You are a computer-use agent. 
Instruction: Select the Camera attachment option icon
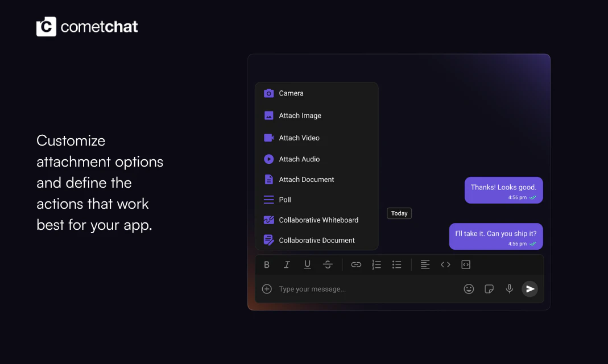268,93
